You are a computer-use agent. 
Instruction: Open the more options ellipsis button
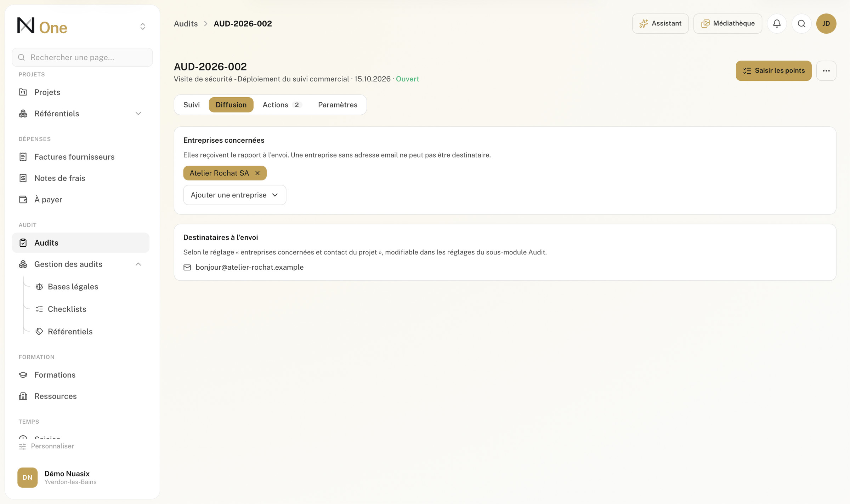(826, 71)
